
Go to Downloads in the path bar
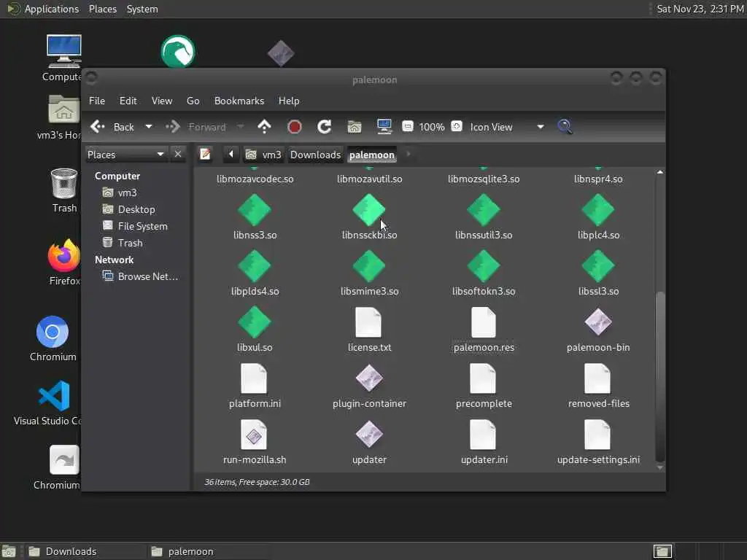(x=315, y=155)
